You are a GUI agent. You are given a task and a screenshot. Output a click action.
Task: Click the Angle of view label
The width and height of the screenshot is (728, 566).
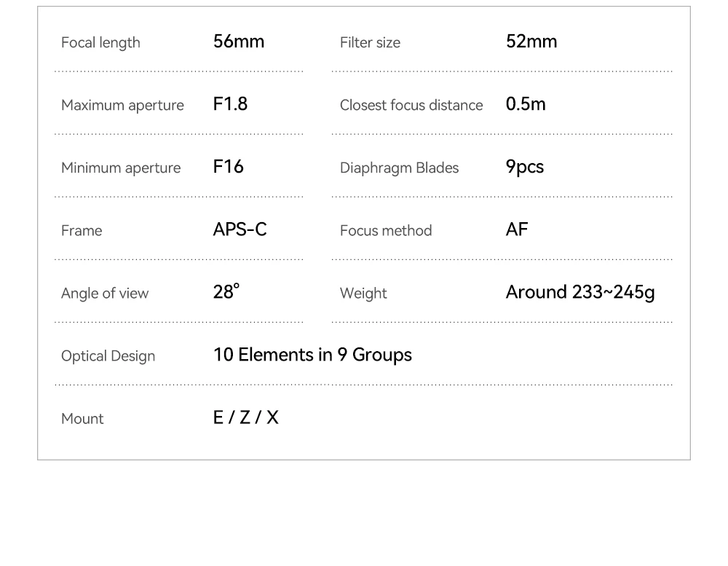tap(105, 294)
